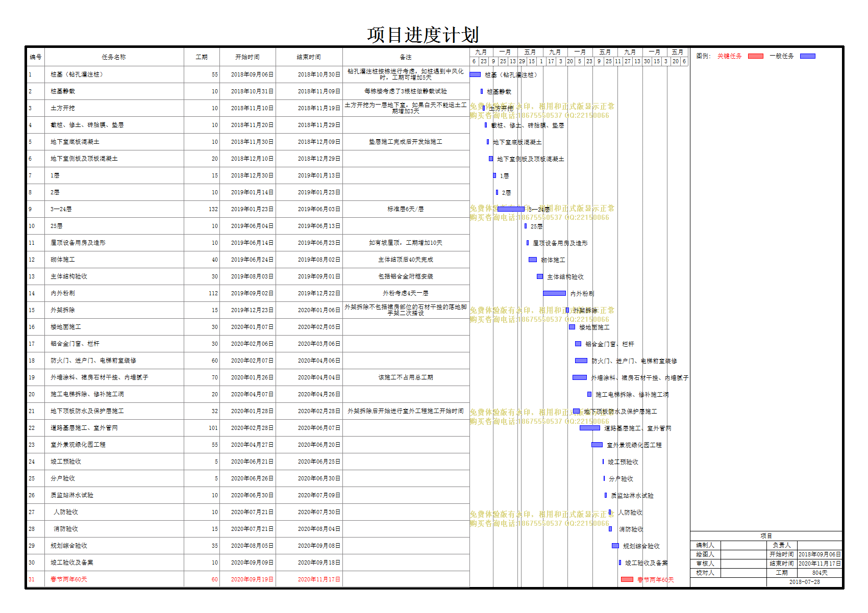The width and height of the screenshot is (868, 613).
Task: Click the 校对人 label in footer
Action: pos(705,573)
